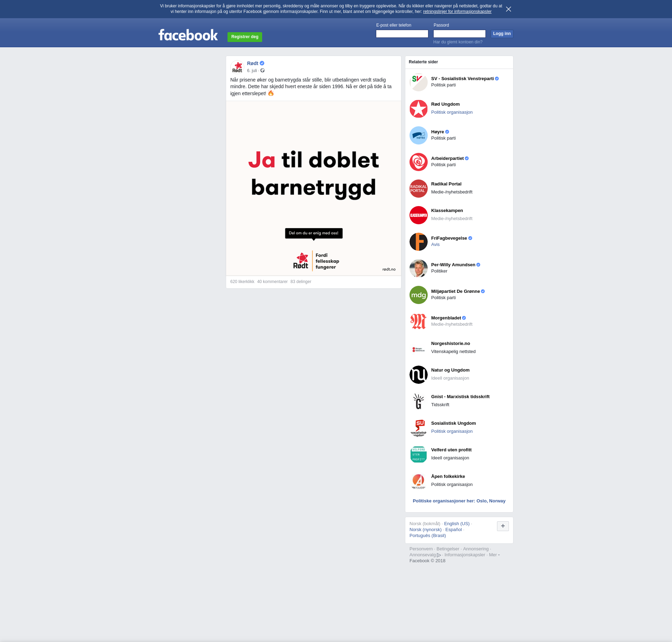Screen dimensions: 672x642
Task: Open Morgenbladet logo icon
Action: tap(419, 322)
